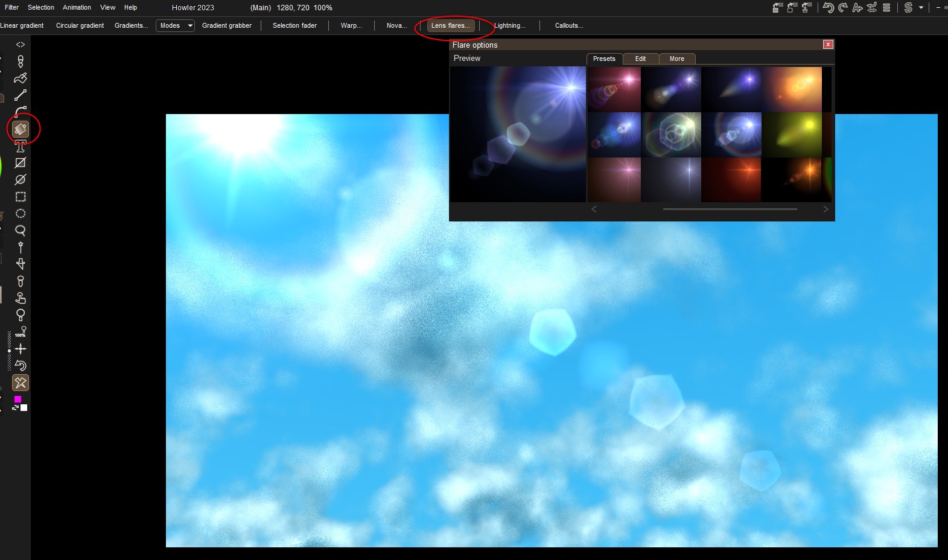Image resolution: width=948 pixels, height=560 pixels.
Task: Open the Filter menu
Action: click(11, 7)
